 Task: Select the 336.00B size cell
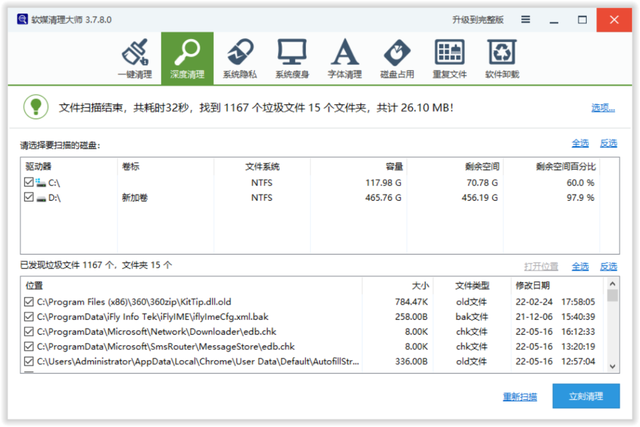411,361
